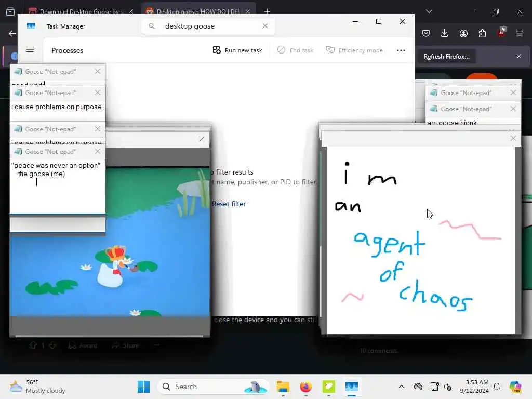The width and height of the screenshot is (532, 399).
Task: Open the Firefox list all tabs chevron
Action: point(429,11)
